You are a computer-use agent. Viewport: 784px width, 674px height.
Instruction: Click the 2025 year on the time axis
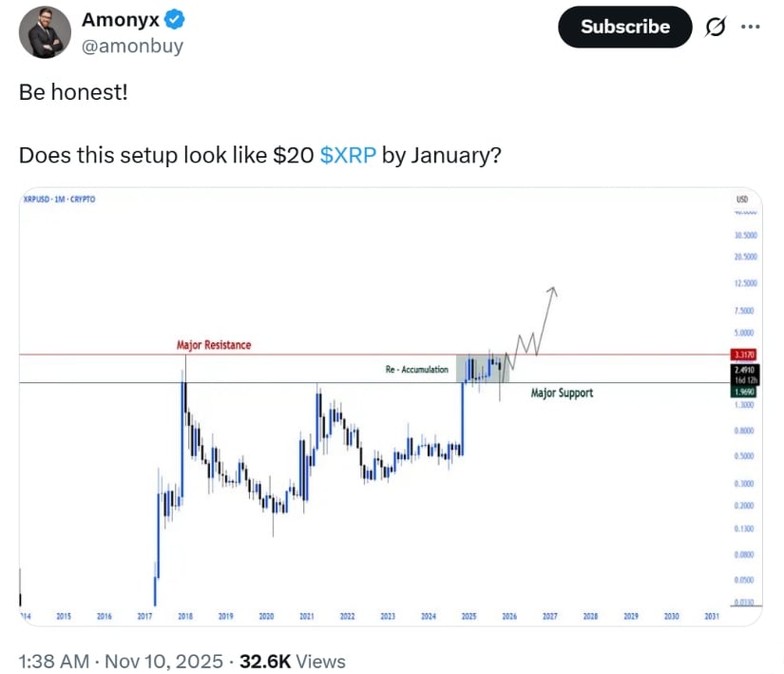468,616
